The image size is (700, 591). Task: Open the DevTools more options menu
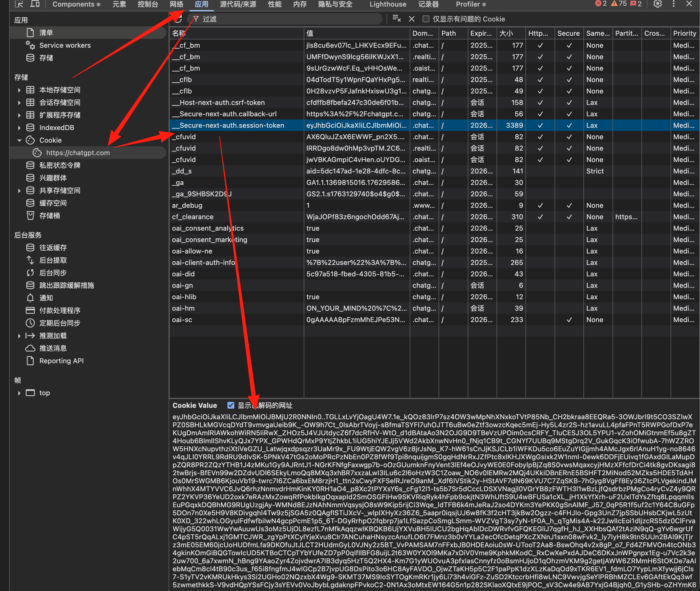(673, 4)
